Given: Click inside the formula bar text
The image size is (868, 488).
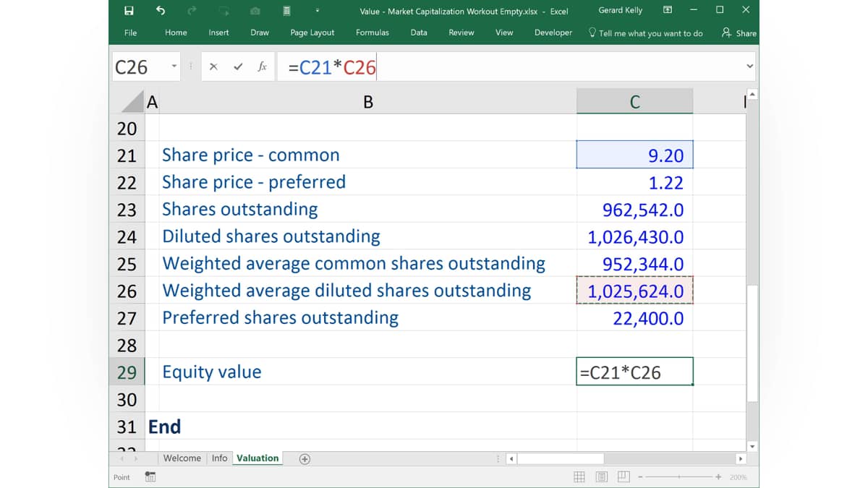Looking at the screenshot, I should click(x=332, y=67).
